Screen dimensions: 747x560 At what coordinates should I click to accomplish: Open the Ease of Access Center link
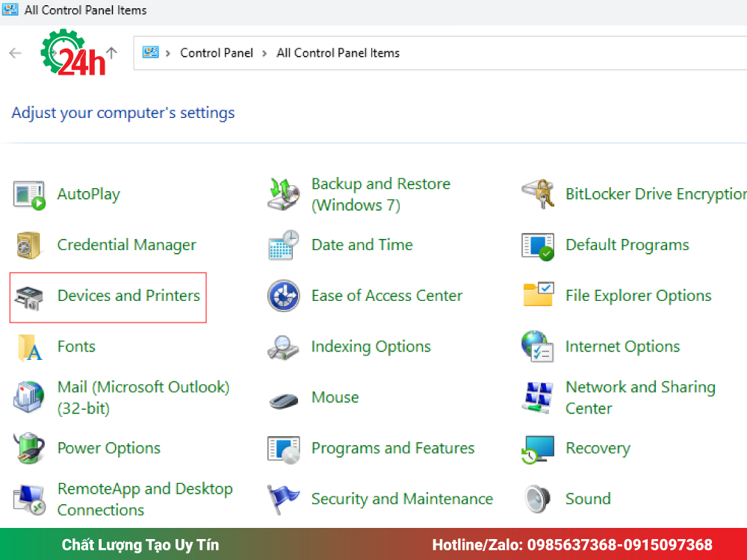click(387, 296)
